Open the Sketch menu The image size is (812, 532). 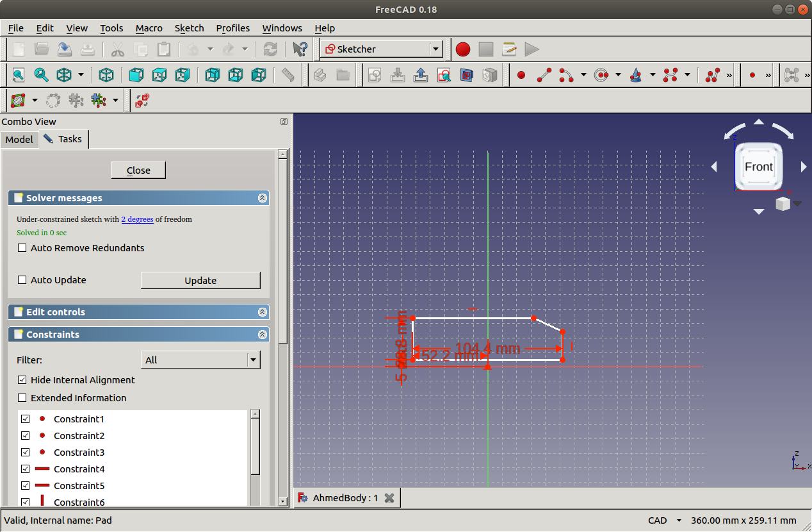coord(189,28)
